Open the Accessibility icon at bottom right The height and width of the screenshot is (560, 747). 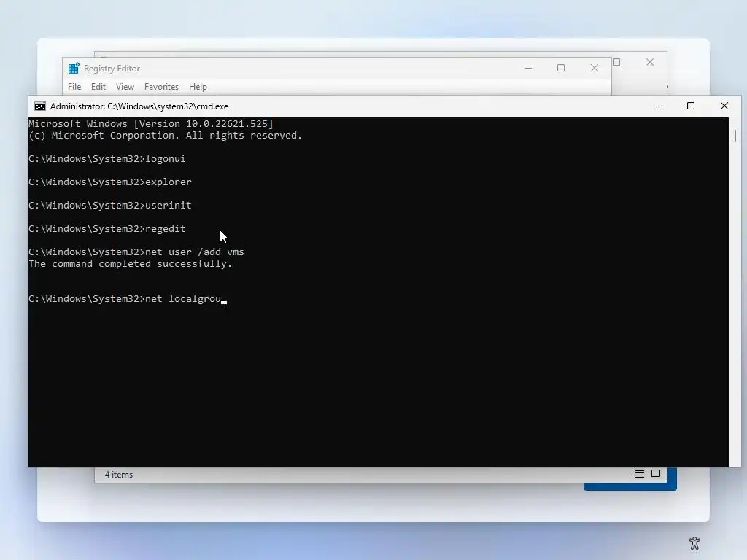[x=694, y=542]
